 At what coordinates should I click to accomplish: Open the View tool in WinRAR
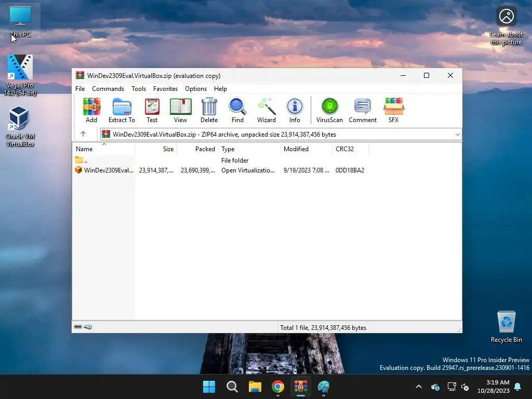180,110
